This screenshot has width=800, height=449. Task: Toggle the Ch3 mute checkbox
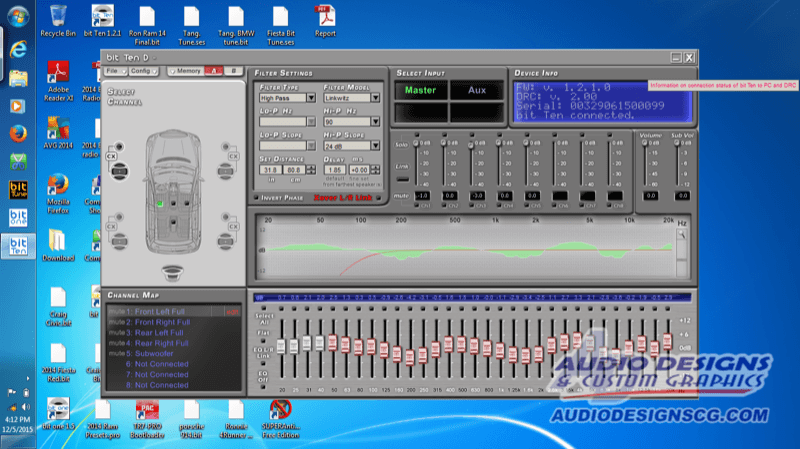[471, 206]
